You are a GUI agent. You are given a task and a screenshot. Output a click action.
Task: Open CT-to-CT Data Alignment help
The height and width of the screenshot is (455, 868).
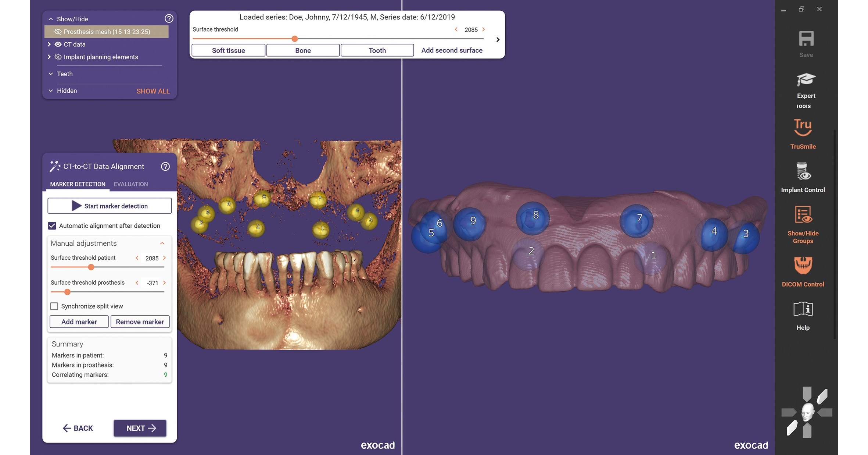point(165,166)
